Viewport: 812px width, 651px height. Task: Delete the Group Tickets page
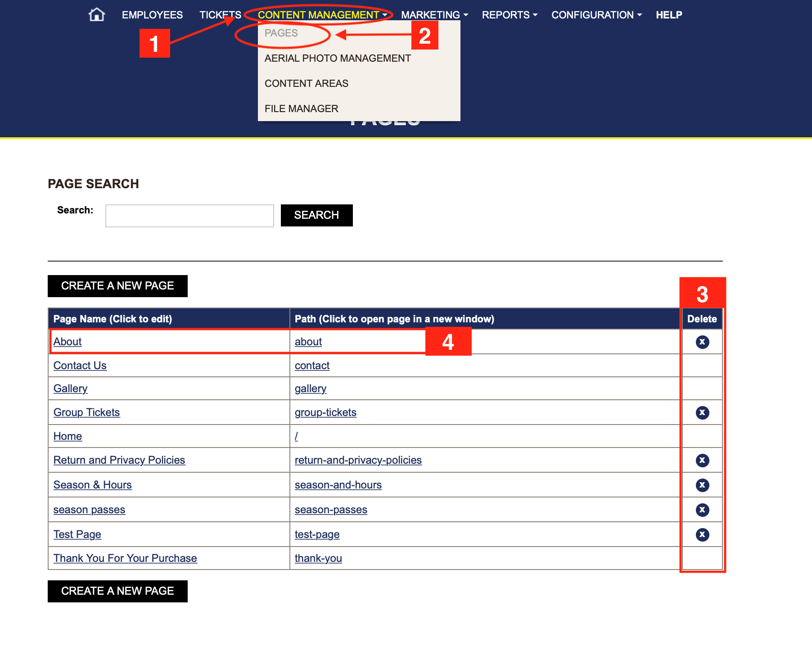[702, 413]
